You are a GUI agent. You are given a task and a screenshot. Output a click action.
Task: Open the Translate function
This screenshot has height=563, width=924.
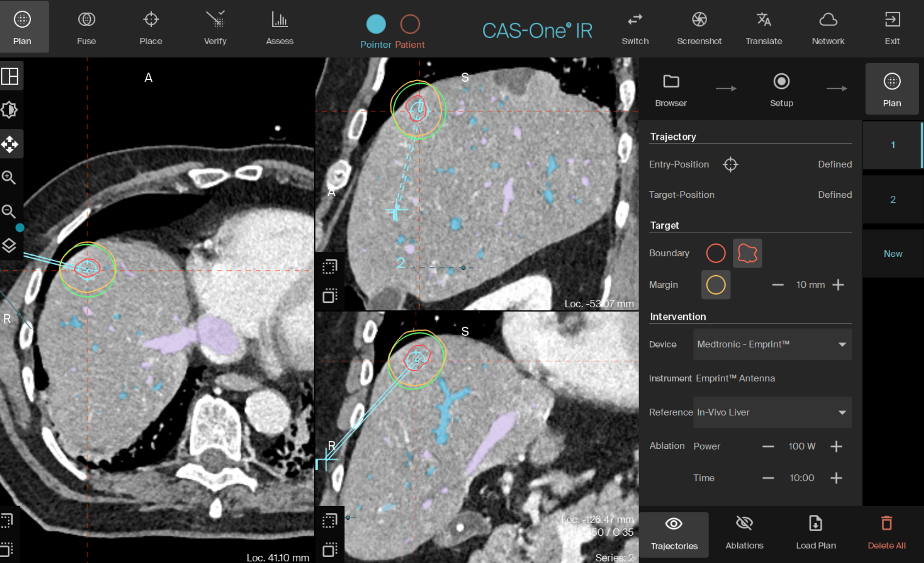764,27
